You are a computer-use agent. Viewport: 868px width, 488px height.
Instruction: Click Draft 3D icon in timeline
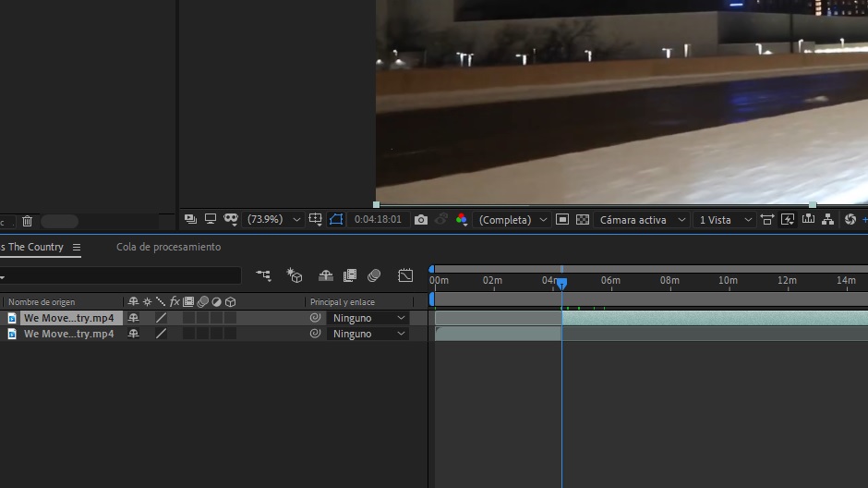point(295,275)
